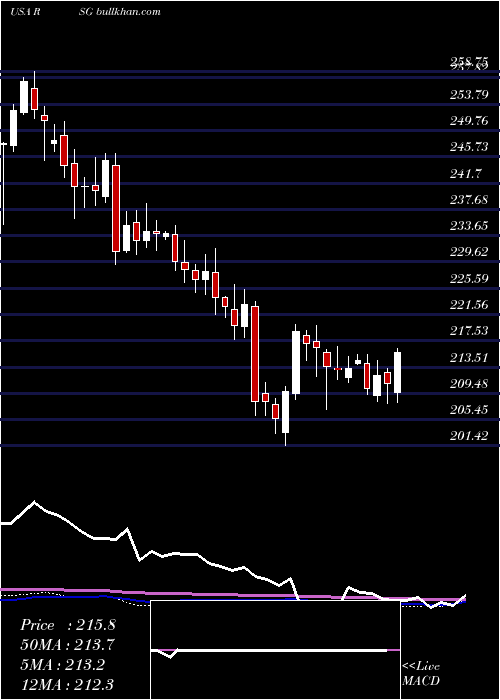Click the 249.76 price axis label
The image size is (500, 700).
point(469,121)
